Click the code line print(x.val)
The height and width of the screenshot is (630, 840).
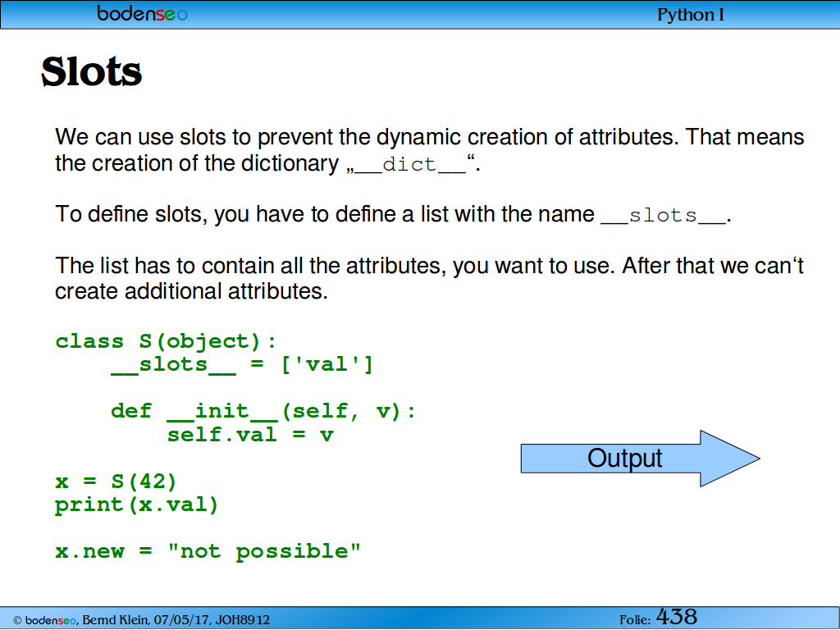tap(137, 504)
